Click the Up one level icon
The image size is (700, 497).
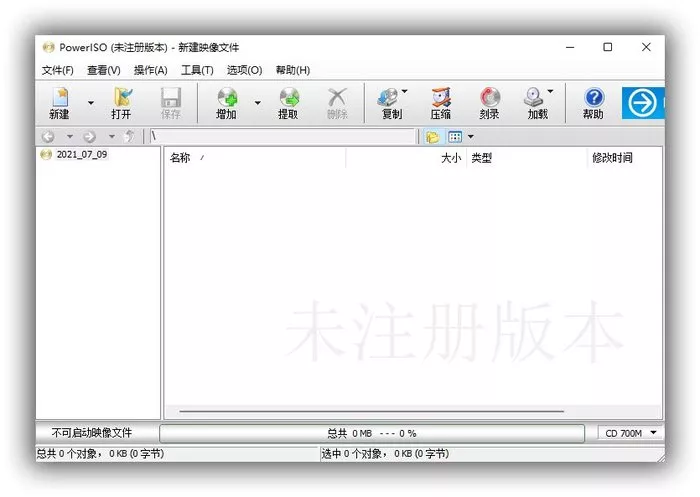coord(129,136)
